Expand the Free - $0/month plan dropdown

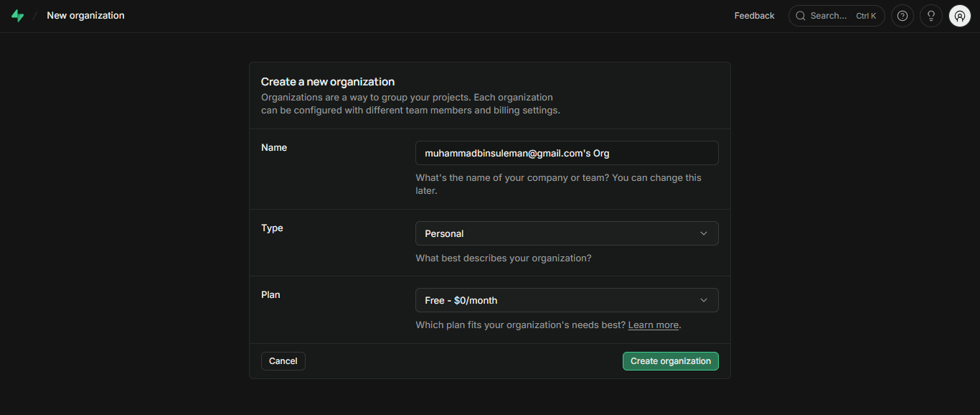(567, 300)
